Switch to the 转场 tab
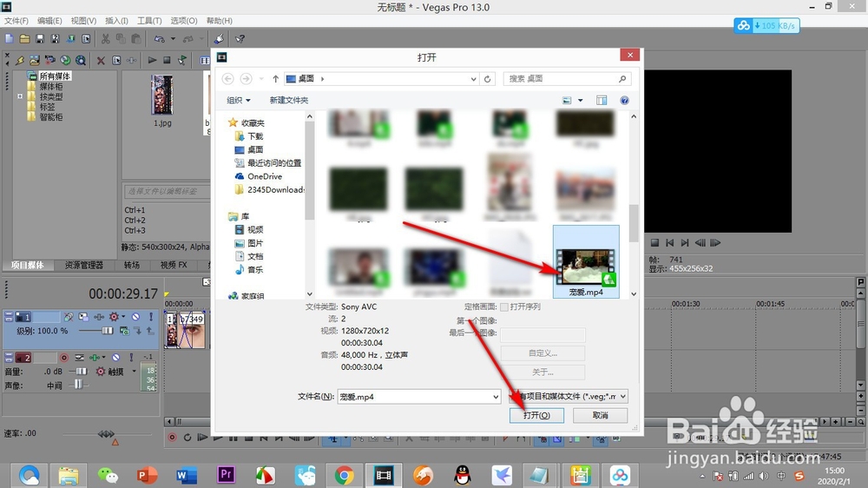 (x=132, y=266)
